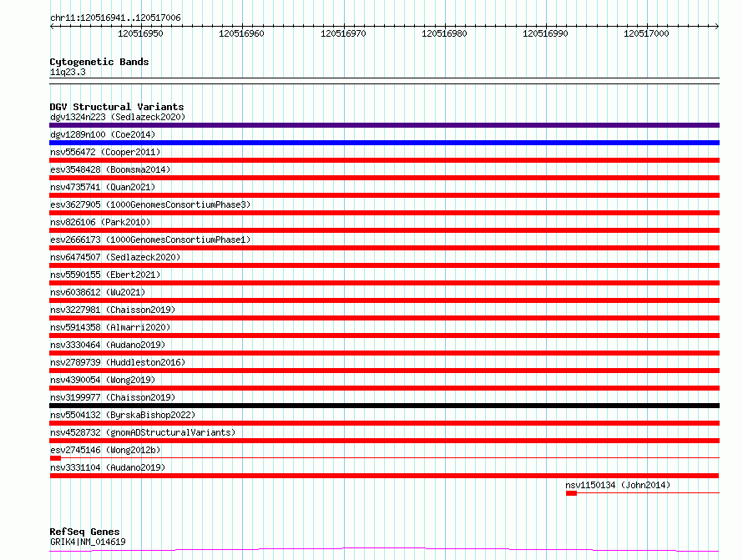Click the magenta GRIK4 gene line
Viewport: 743px width, 560px height.
click(384, 550)
